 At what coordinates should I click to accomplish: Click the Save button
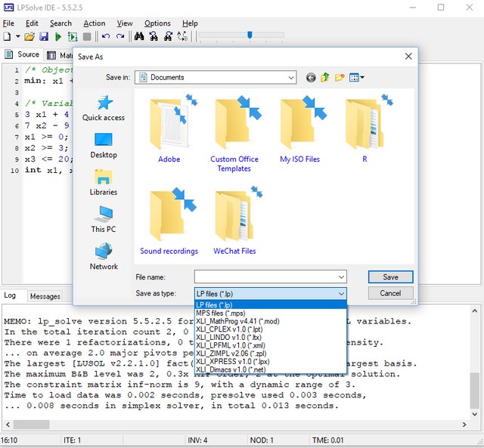(390, 277)
